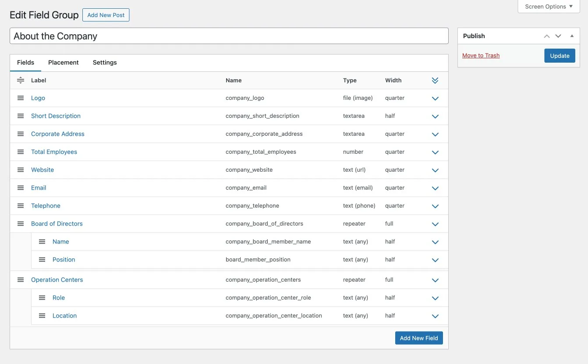Image resolution: width=588 pixels, height=364 pixels.
Task: Click the number type cell
Action: [353, 152]
